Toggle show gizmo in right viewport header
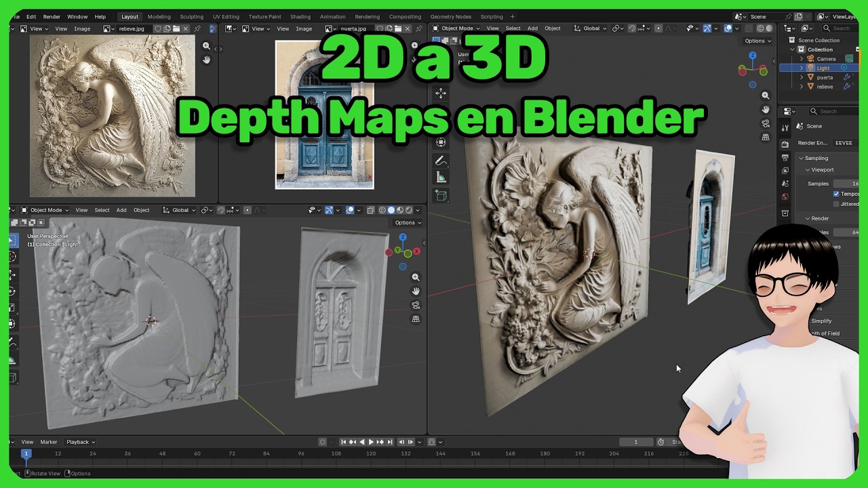The image size is (868, 488). click(x=707, y=28)
